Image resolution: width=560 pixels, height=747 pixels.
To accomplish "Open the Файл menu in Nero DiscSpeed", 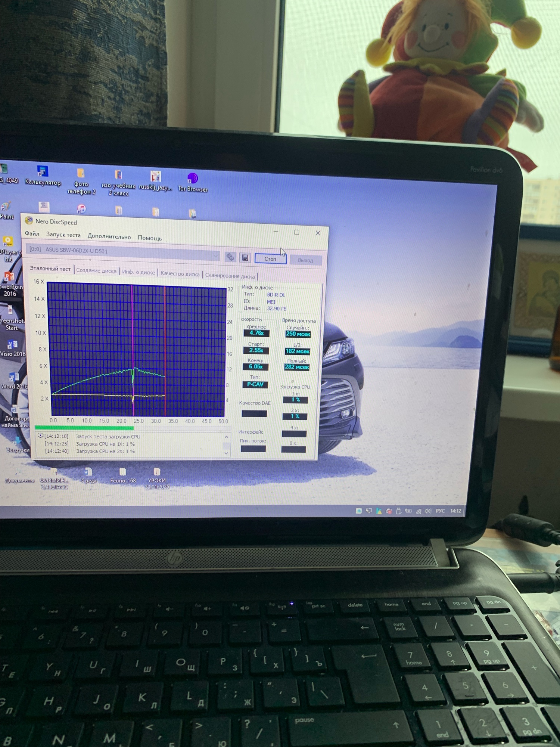I will click(32, 233).
